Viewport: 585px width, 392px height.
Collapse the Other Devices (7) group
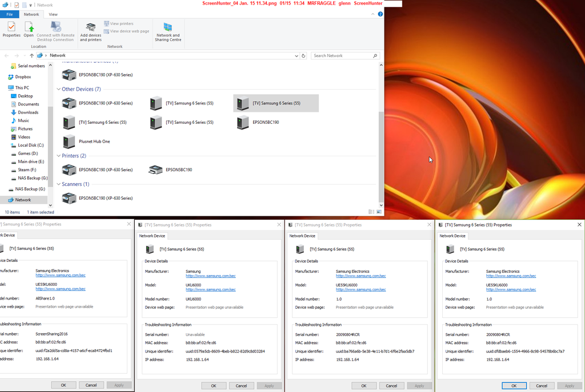pyautogui.click(x=59, y=90)
